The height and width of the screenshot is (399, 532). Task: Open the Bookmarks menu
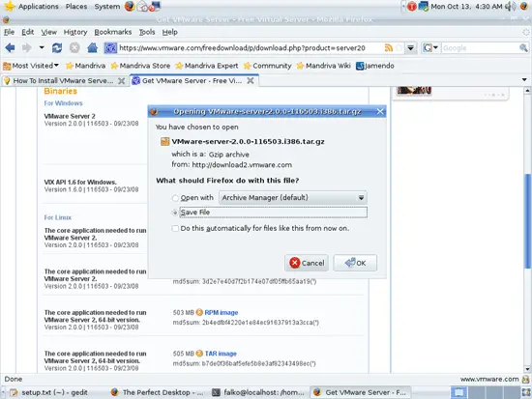pyautogui.click(x=112, y=32)
